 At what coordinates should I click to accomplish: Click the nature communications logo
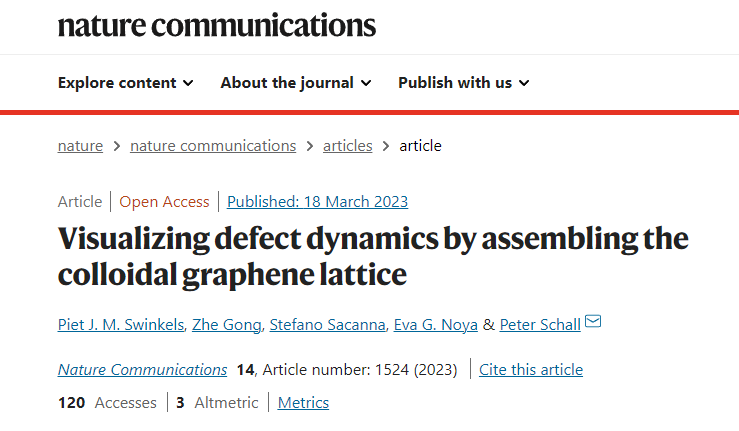coord(217,26)
